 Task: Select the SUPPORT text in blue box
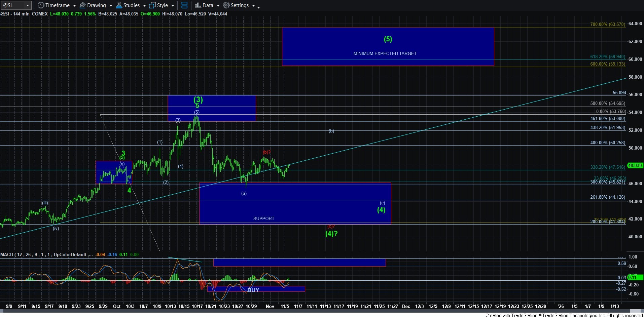point(263,218)
